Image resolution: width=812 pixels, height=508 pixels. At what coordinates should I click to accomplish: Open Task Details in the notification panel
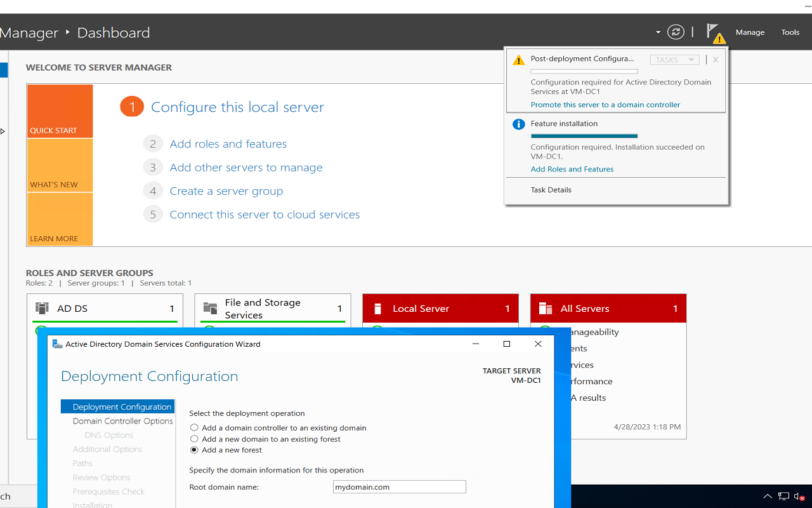(551, 190)
